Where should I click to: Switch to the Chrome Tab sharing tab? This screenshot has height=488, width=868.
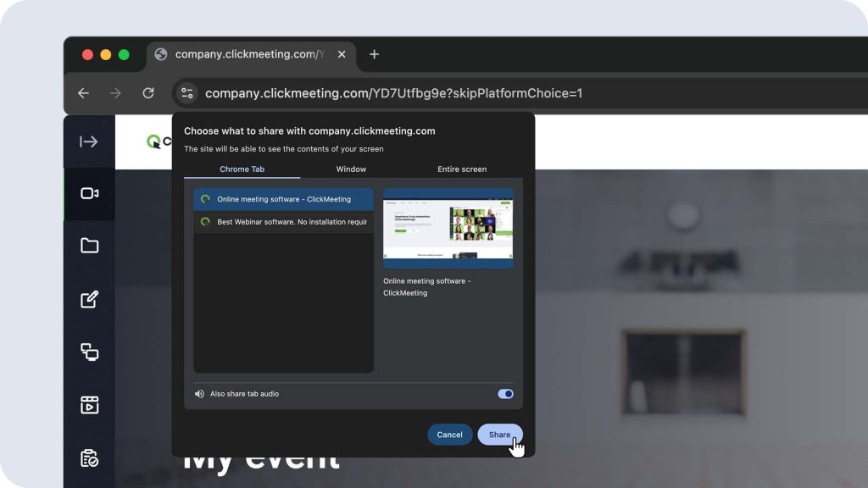point(242,169)
